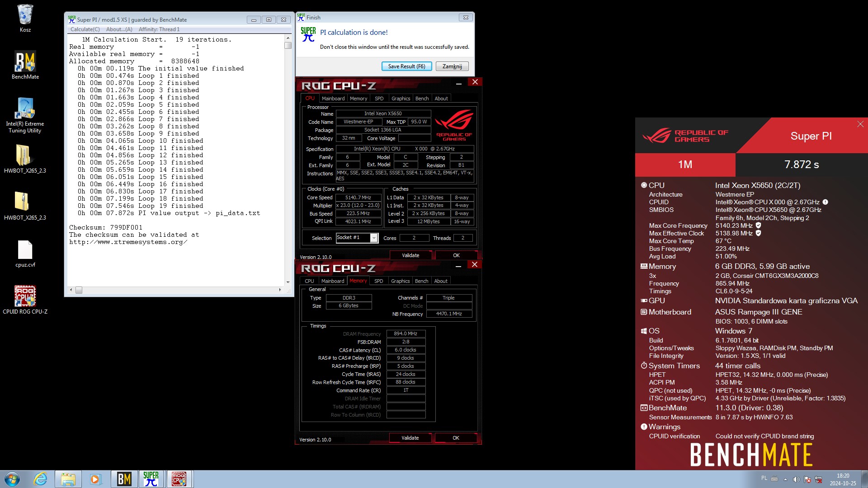Open the network status tray icon

pyautogui.click(x=818, y=479)
